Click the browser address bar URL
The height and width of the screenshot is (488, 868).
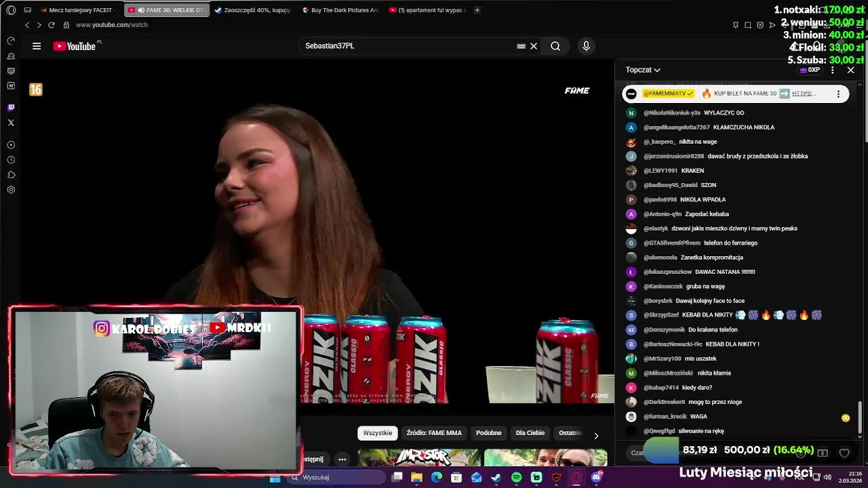112,25
